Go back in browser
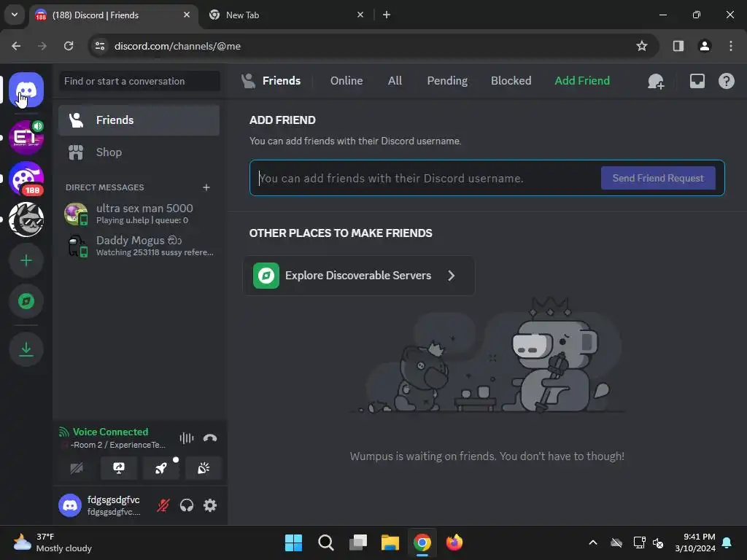Screen dimensions: 747x560 16,46
